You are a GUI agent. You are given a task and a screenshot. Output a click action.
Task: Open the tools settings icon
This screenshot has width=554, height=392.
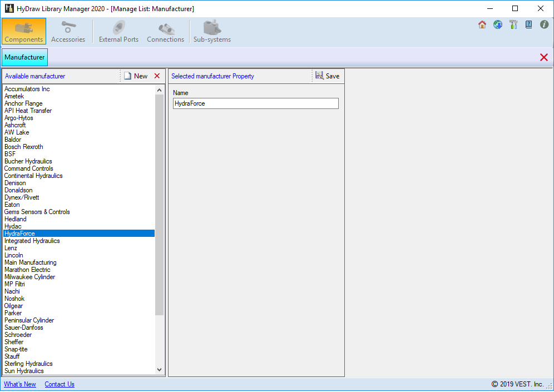coord(513,24)
